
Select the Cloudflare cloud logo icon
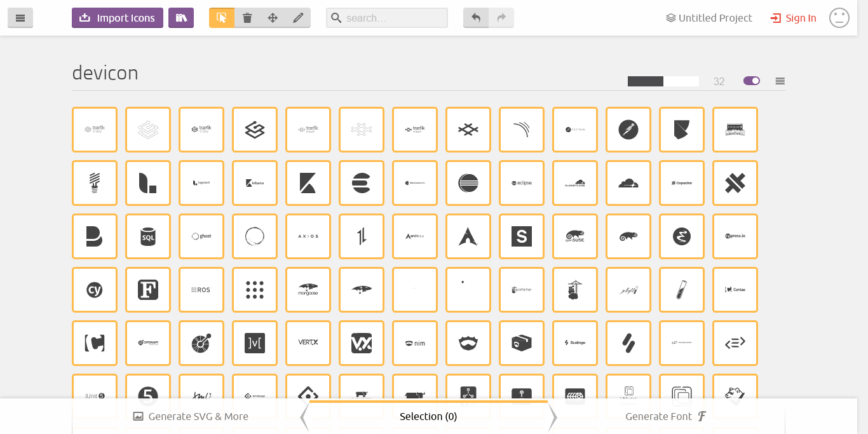point(628,183)
